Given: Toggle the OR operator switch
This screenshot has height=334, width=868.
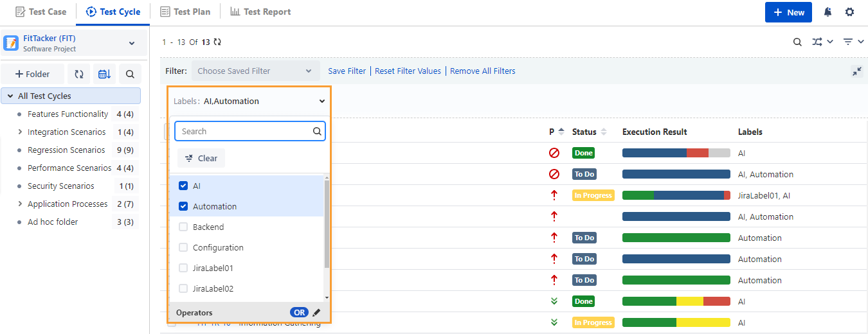Looking at the screenshot, I should (299, 313).
